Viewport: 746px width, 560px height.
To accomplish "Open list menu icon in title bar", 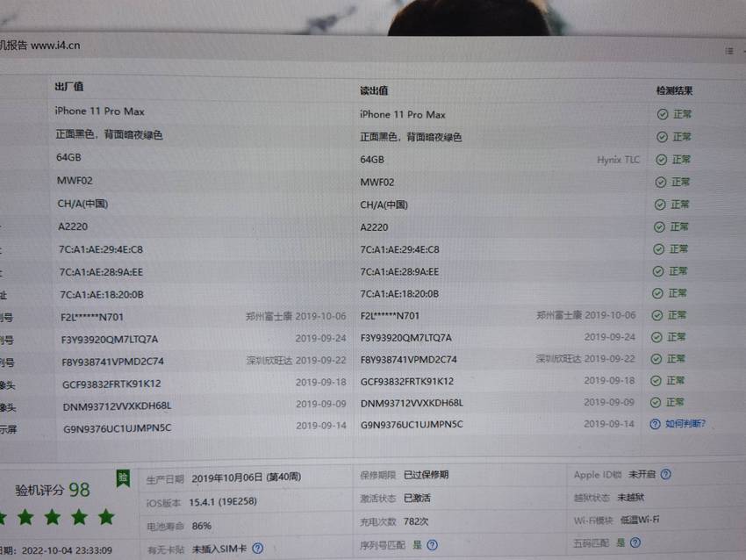I will (728, 50).
